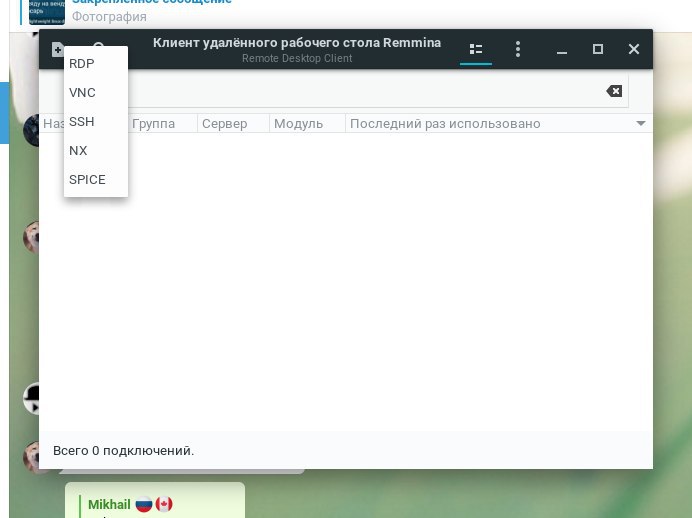Click the Фотография pinned message text
The height and width of the screenshot is (518, 692).
click(109, 17)
